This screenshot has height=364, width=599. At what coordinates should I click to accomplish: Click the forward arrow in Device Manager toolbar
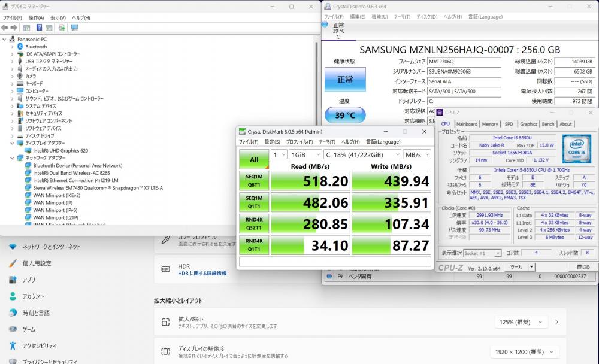(x=14, y=28)
